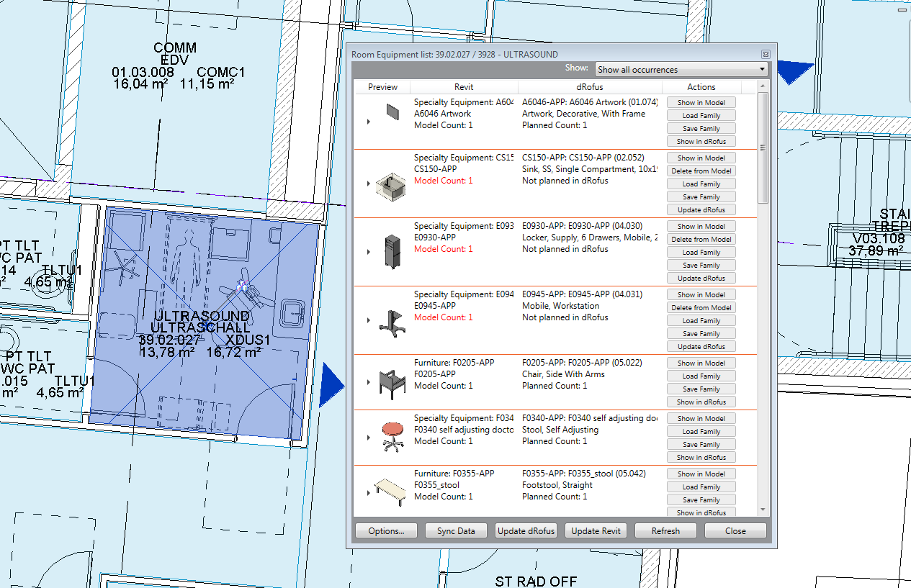Click the dRofus column header

pyautogui.click(x=590, y=87)
